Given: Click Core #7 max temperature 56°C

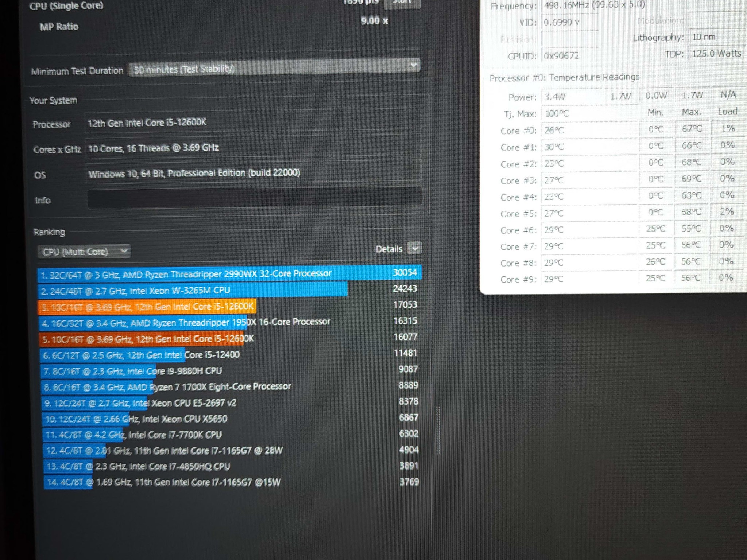Looking at the screenshot, I should tap(691, 245).
